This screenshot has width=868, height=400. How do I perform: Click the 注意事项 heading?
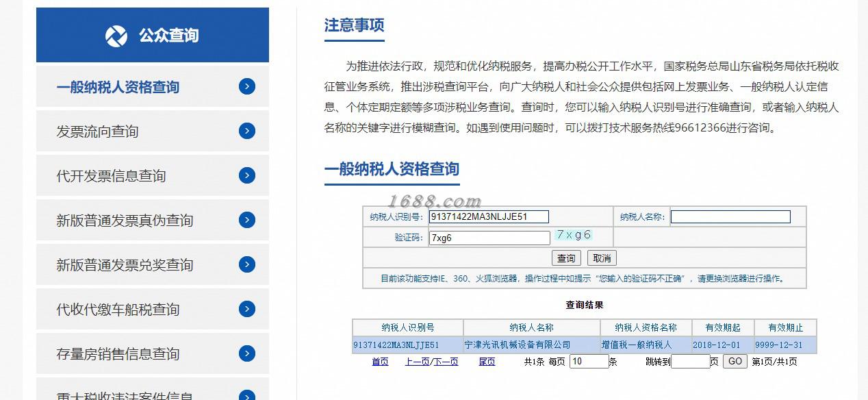point(354,25)
